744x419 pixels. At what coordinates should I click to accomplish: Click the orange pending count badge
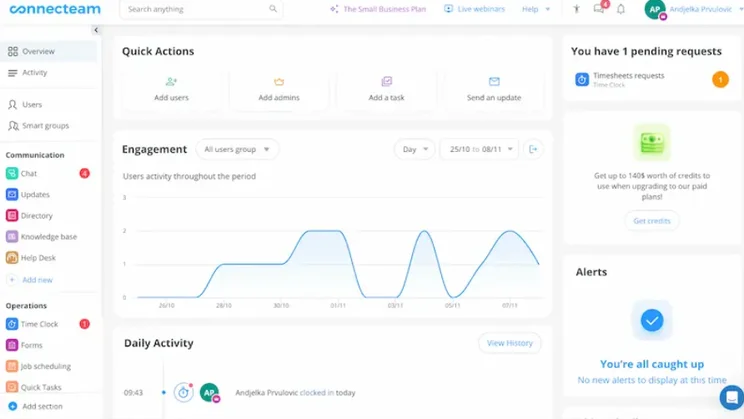(x=720, y=79)
